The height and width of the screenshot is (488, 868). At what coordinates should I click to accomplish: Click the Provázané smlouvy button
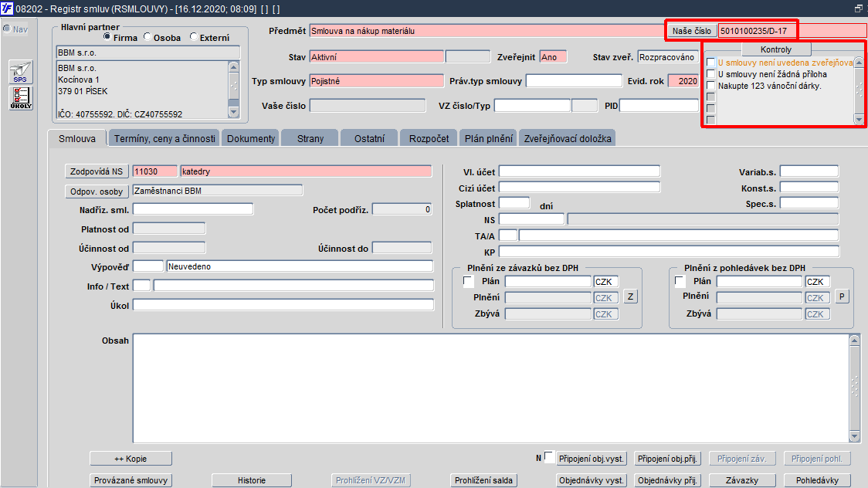[x=131, y=480]
